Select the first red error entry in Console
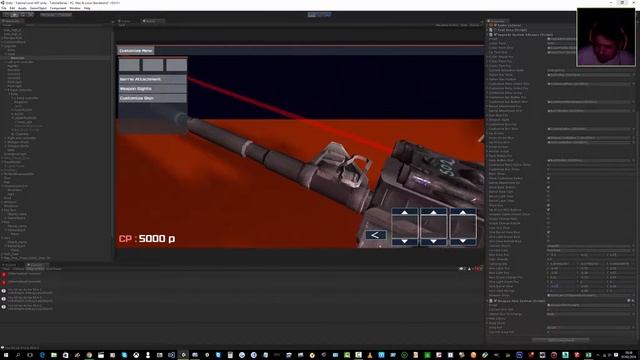The width and height of the screenshot is (640, 360). 241,274
